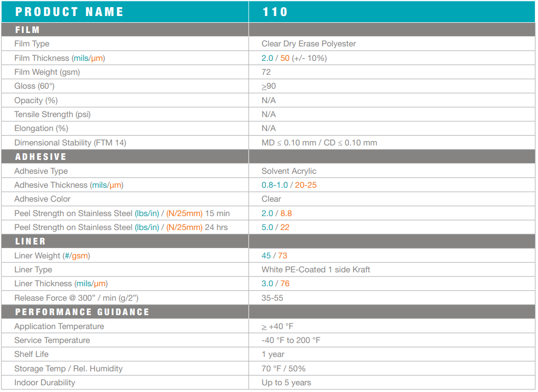Click the Storage Temp / Rel. Humidity label

click(69, 369)
